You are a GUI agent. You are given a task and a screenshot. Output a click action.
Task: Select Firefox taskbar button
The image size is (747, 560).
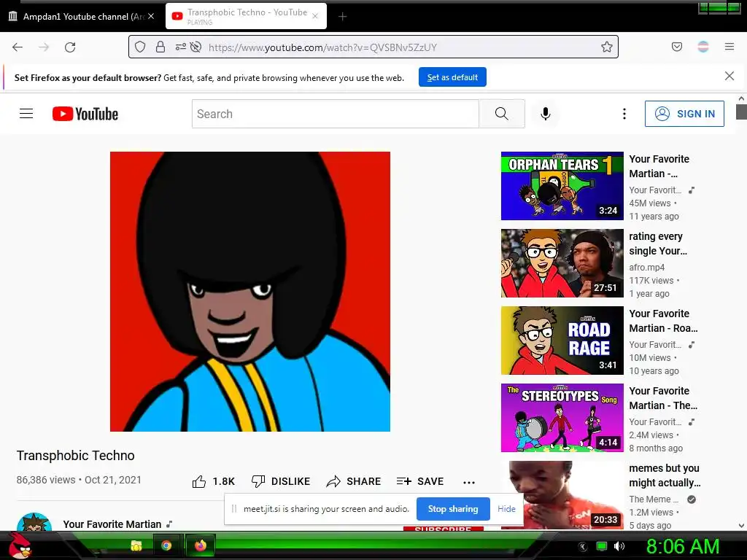click(x=200, y=545)
